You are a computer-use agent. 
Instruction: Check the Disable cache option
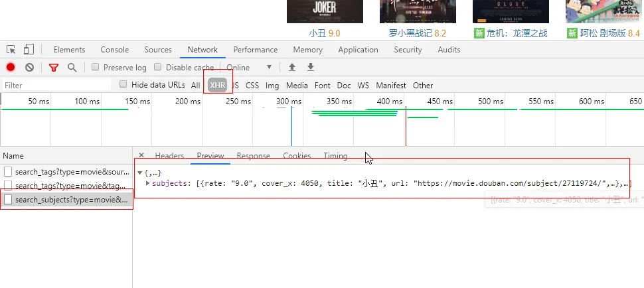[x=158, y=68]
